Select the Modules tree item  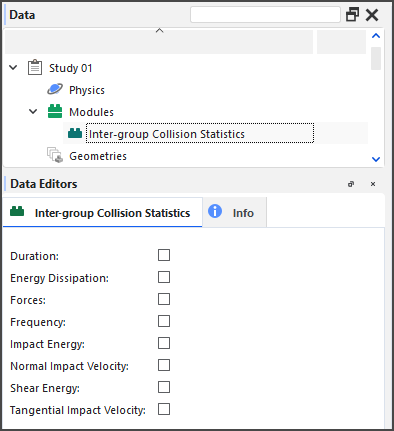[x=91, y=112]
